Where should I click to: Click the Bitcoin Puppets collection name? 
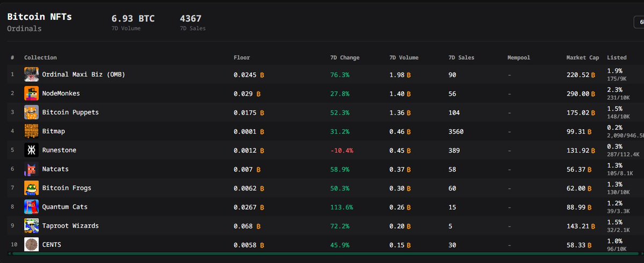(71, 112)
